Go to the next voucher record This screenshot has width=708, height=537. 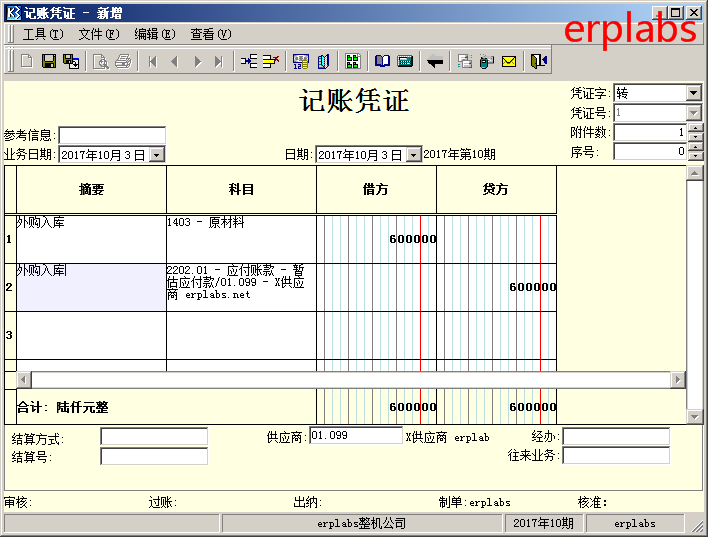197,61
